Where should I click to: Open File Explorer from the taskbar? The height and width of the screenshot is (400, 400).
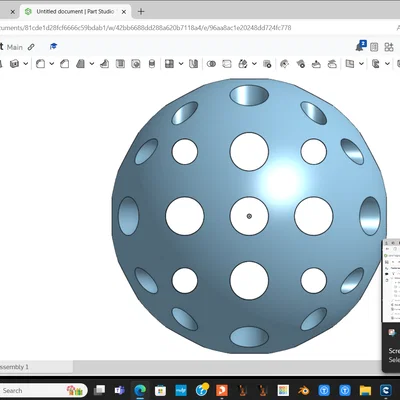(x=365, y=390)
